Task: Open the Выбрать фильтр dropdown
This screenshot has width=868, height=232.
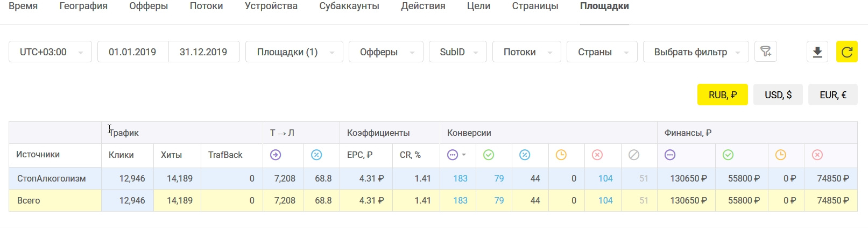Action: click(696, 52)
